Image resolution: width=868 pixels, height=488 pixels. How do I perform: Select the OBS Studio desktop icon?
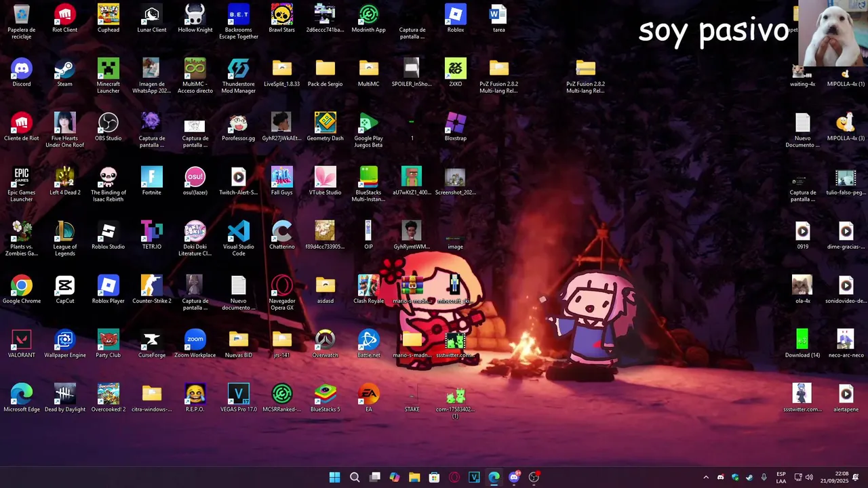(x=108, y=127)
